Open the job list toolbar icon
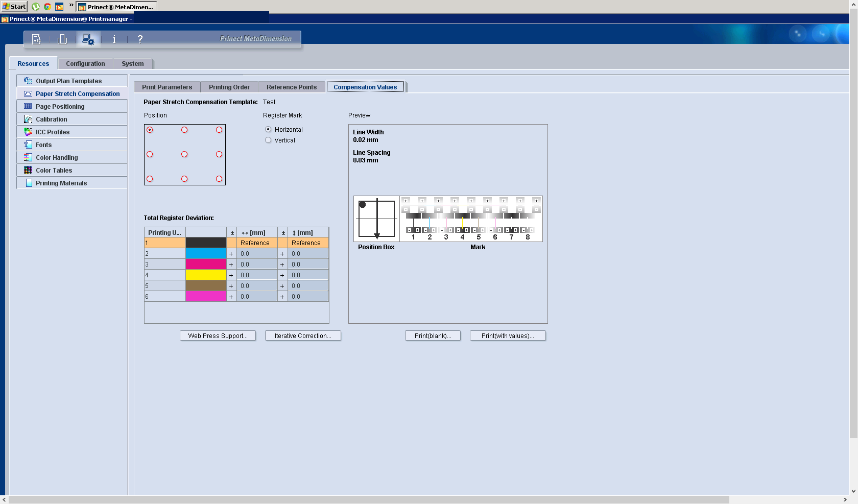The image size is (858, 504). (37, 39)
